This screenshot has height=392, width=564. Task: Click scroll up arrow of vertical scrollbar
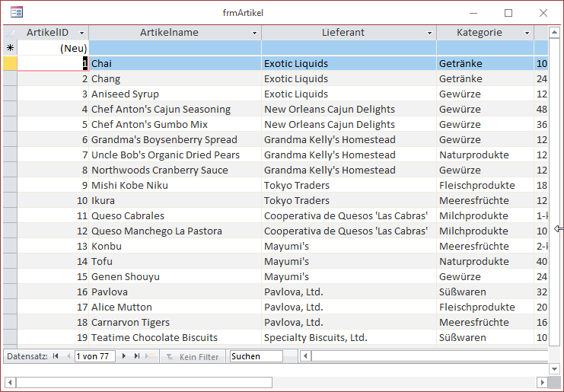pyautogui.click(x=554, y=33)
